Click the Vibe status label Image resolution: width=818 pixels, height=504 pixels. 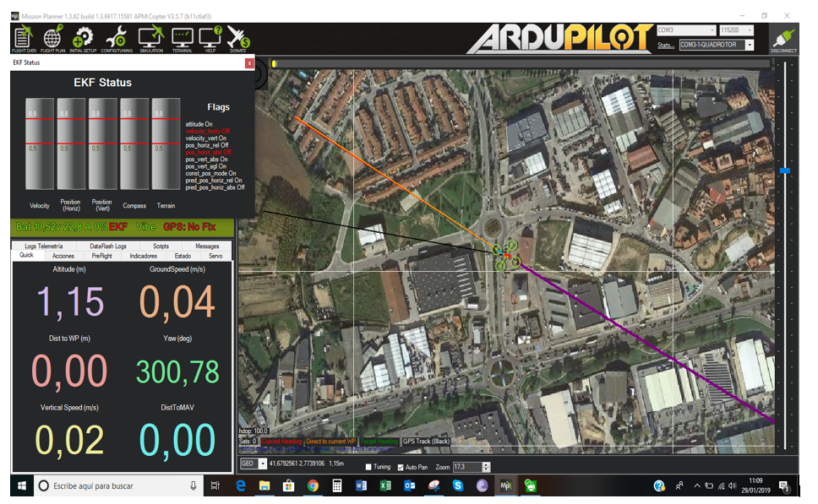point(145,227)
